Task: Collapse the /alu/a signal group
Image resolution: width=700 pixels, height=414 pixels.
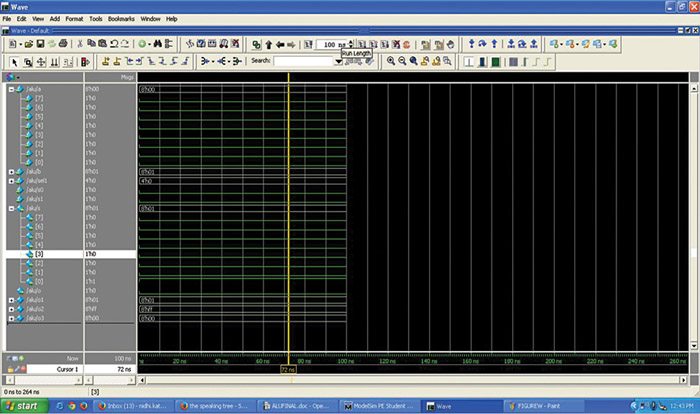Action: tap(10, 89)
